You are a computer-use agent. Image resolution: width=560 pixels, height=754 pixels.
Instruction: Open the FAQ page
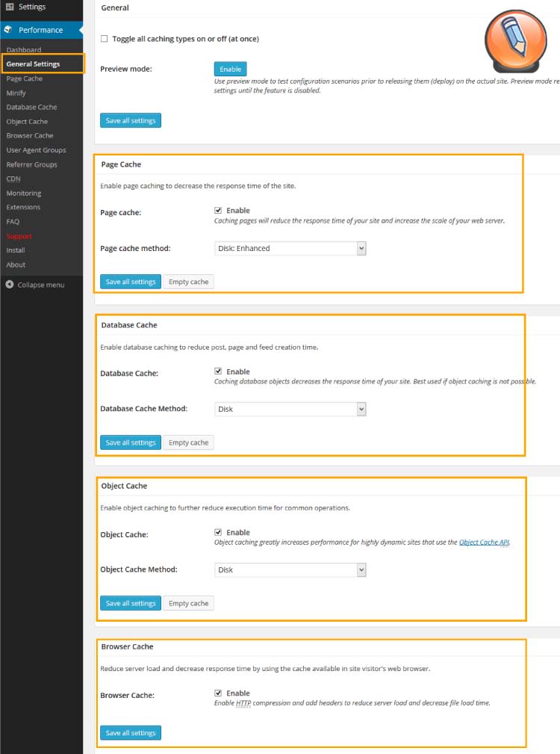click(13, 221)
